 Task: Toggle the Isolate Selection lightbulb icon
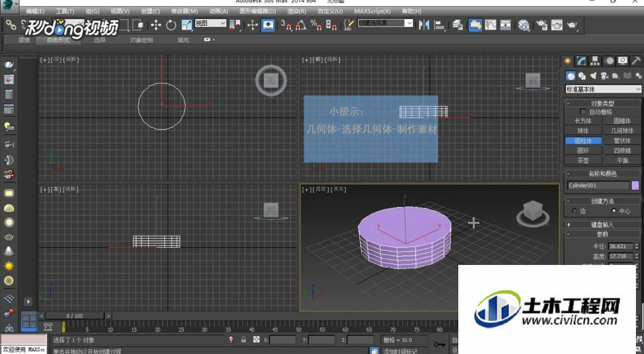coord(231,340)
